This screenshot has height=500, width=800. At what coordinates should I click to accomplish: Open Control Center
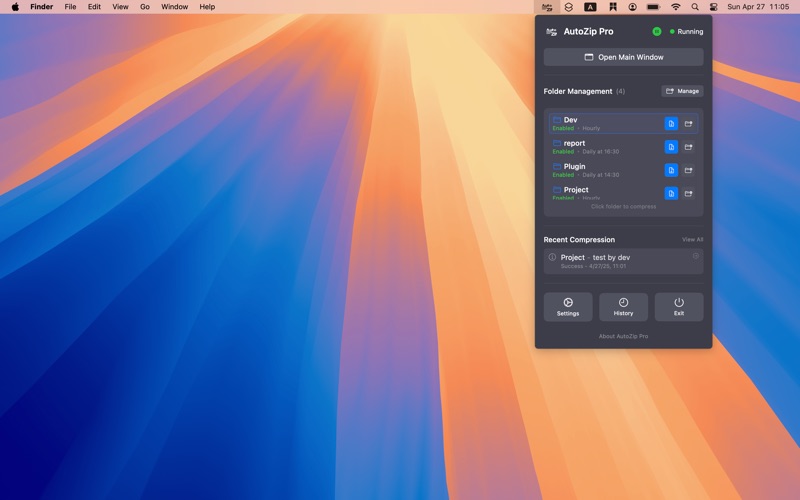point(713,7)
